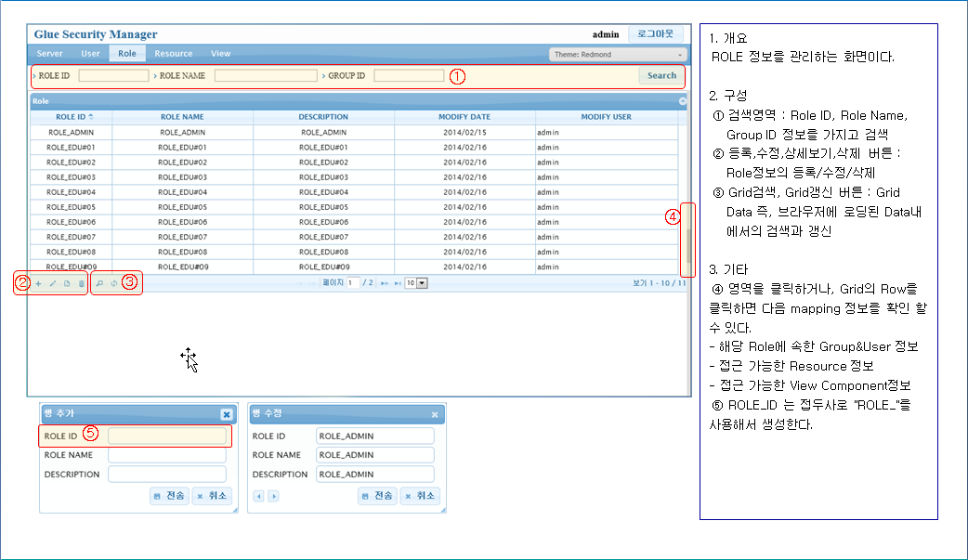Viewport: 968px width, 560px height.
Task: Click the add row plus icon
Action: click(38, 282)
